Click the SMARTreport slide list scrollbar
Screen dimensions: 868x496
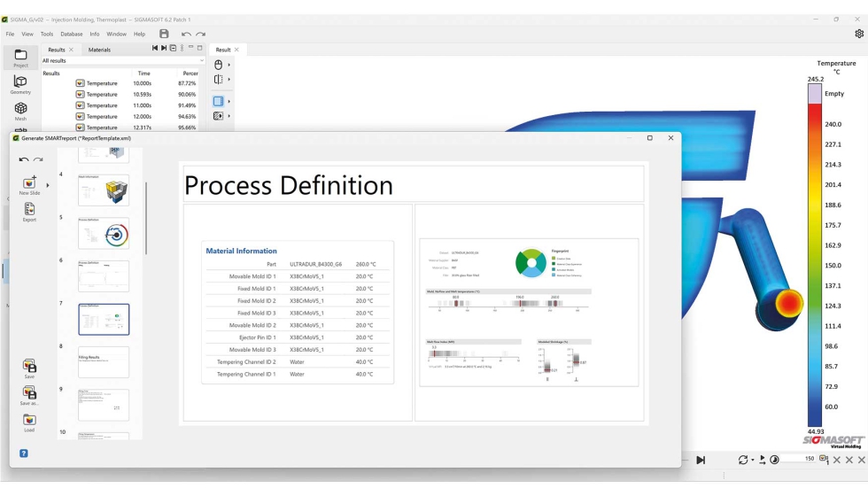click(x=146, y=218)
